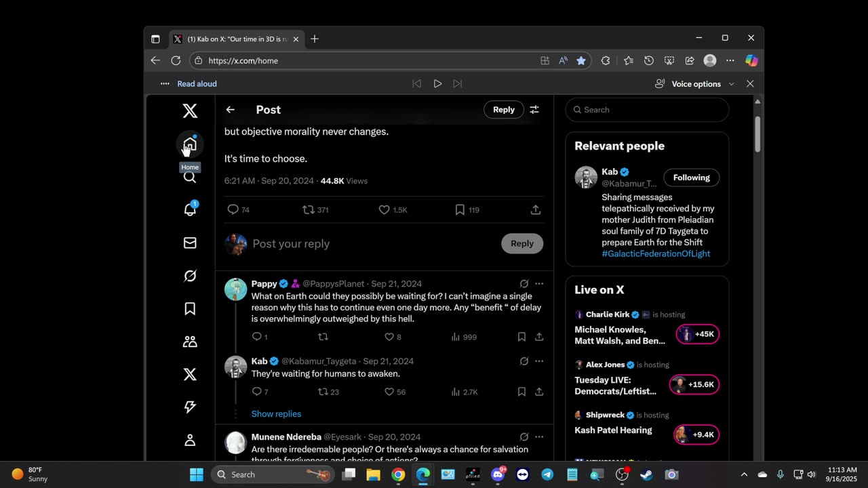
Task: Go to X Home in sidebar
Action: pyautogui.click(x=190, y=144)
